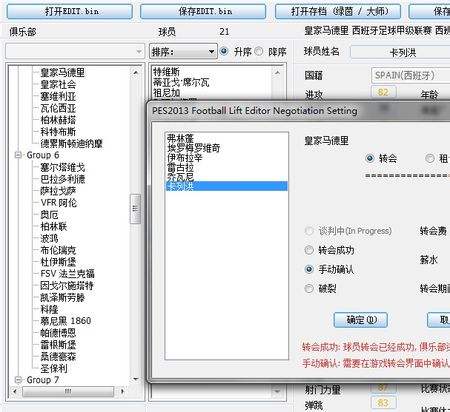The width and height of the screenshot is (450, 412).
Task: Select 杜伊斯堡 in the club tree
Action: click(x=58, y=262)
